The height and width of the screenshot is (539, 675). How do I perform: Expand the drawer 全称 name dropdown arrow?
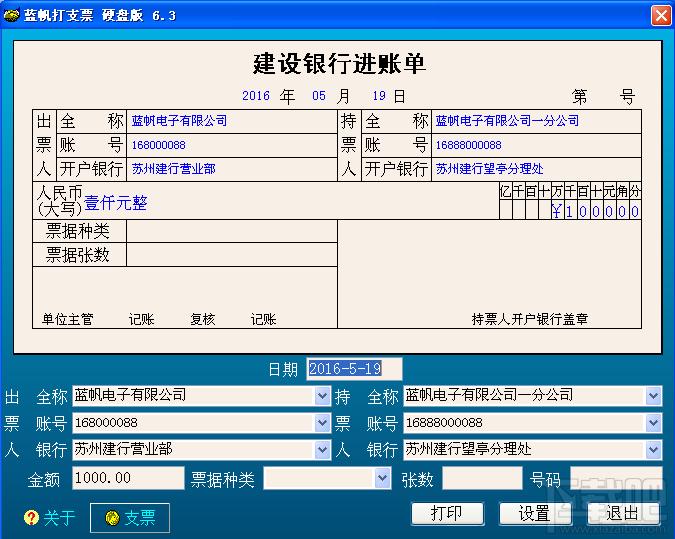pyautogui.click(x=322, y=396)
